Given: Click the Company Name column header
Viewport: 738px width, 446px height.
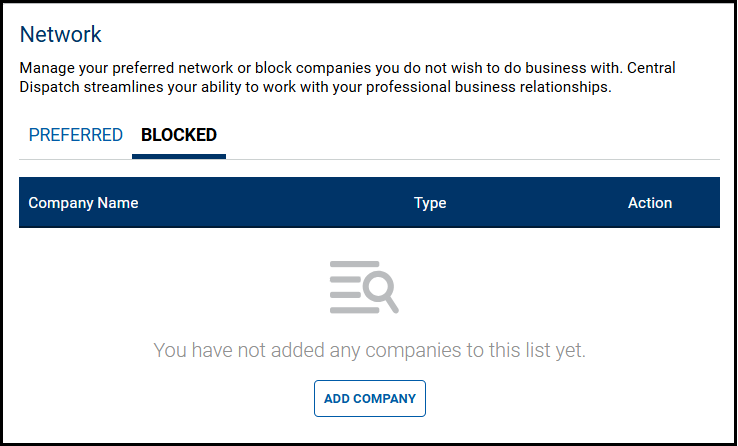Looking at the screenshot, I should [x=83, y=203].
